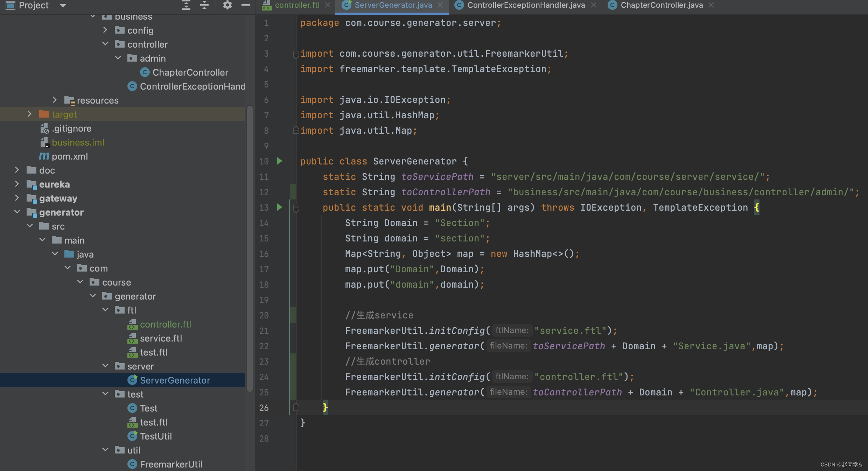Toggle fold marker for import block
868x471 pixels.
pyautogui.click(x=296, y=54)
